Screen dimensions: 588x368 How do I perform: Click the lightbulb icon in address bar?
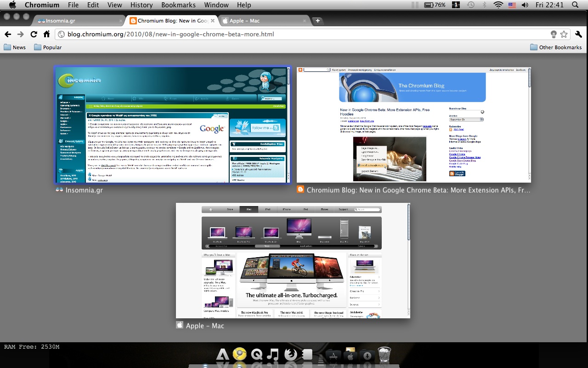554,34
